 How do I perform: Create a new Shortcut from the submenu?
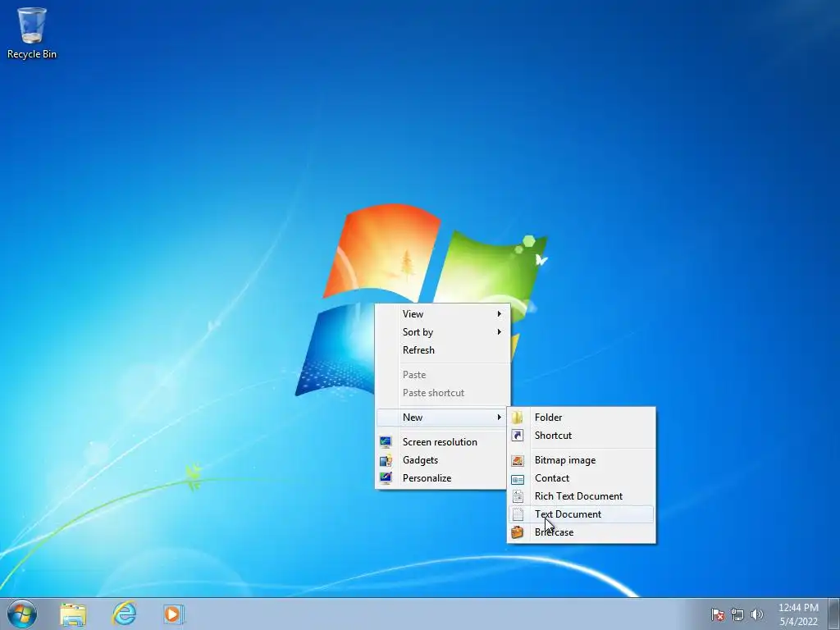[582, 436]
